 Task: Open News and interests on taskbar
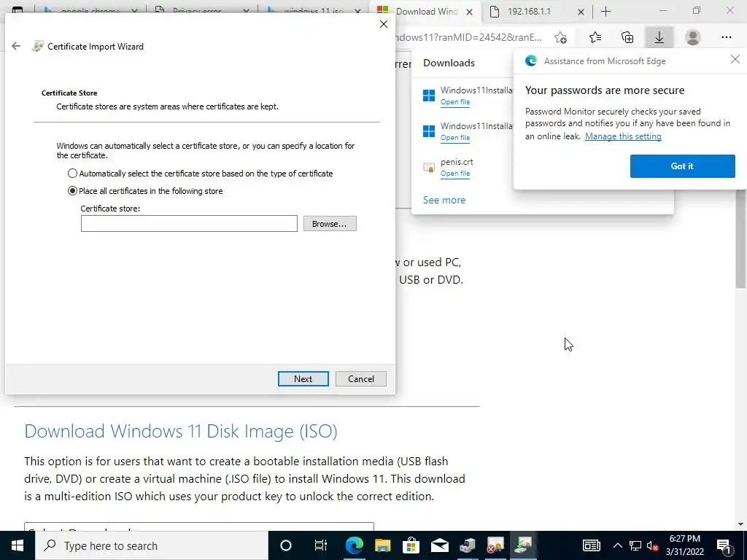point(591,545)
